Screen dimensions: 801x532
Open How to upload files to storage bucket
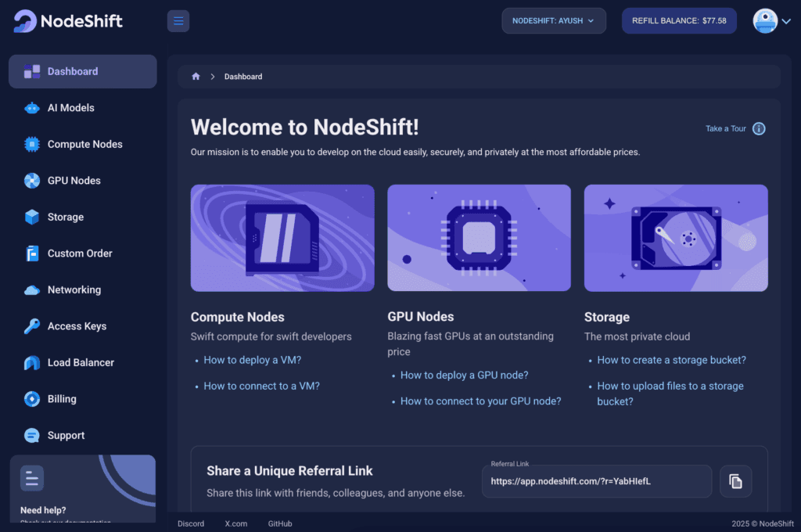[x=670, y=394]
